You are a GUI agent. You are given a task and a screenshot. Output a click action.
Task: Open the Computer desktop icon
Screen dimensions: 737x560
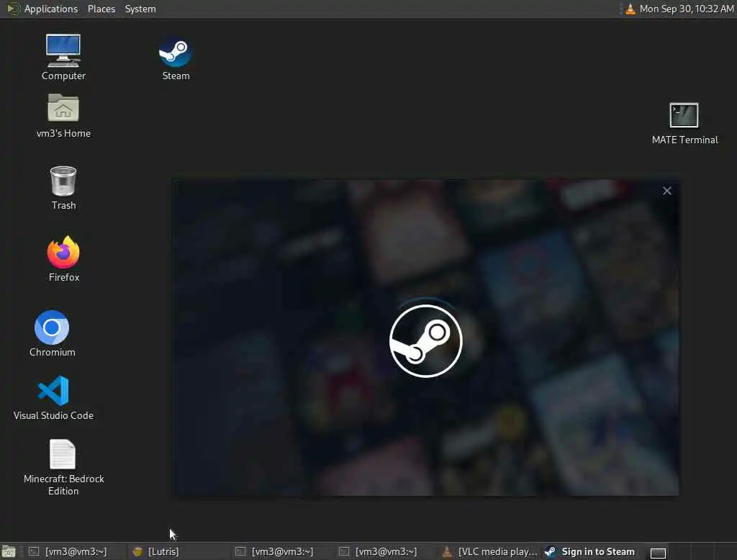[x=63, y=57]
